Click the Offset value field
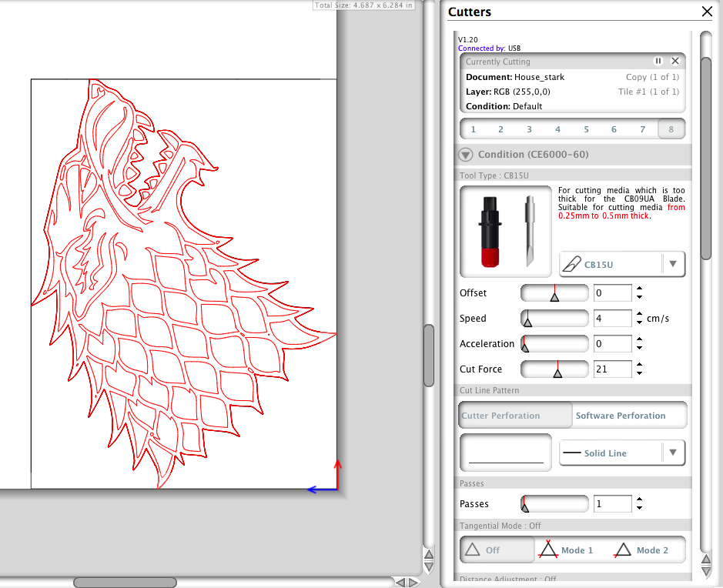This screenshot has width=723, height=588. coord(612,293)
